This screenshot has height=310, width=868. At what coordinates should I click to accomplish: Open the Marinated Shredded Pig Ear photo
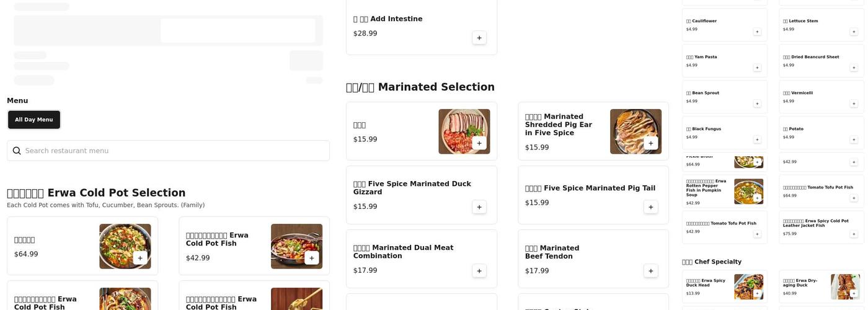tap(635, 131)
